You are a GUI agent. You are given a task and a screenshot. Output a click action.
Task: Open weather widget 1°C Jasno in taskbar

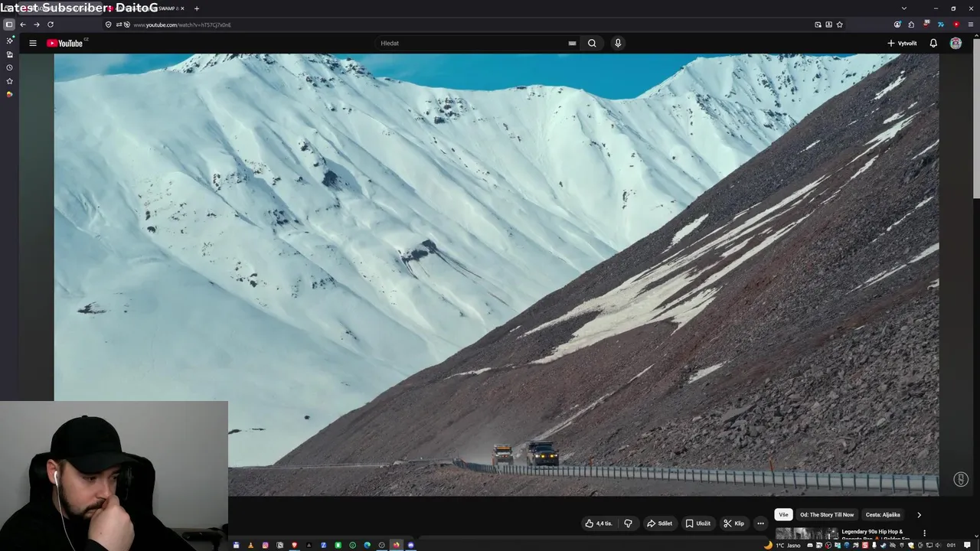point(782,545)
